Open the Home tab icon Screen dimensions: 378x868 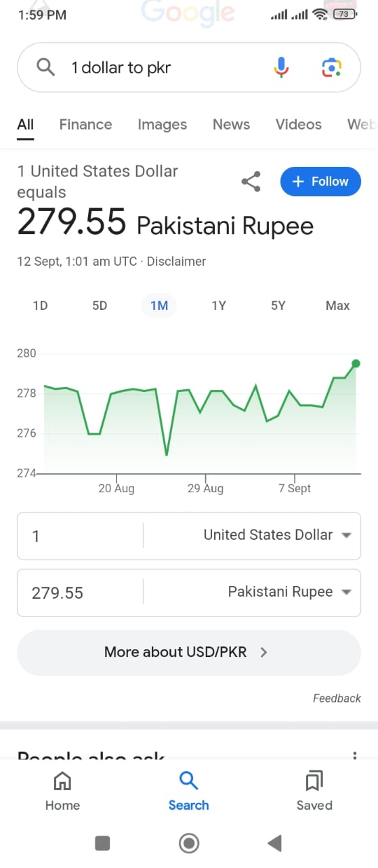pyautogui.click(x=62, y=781)
